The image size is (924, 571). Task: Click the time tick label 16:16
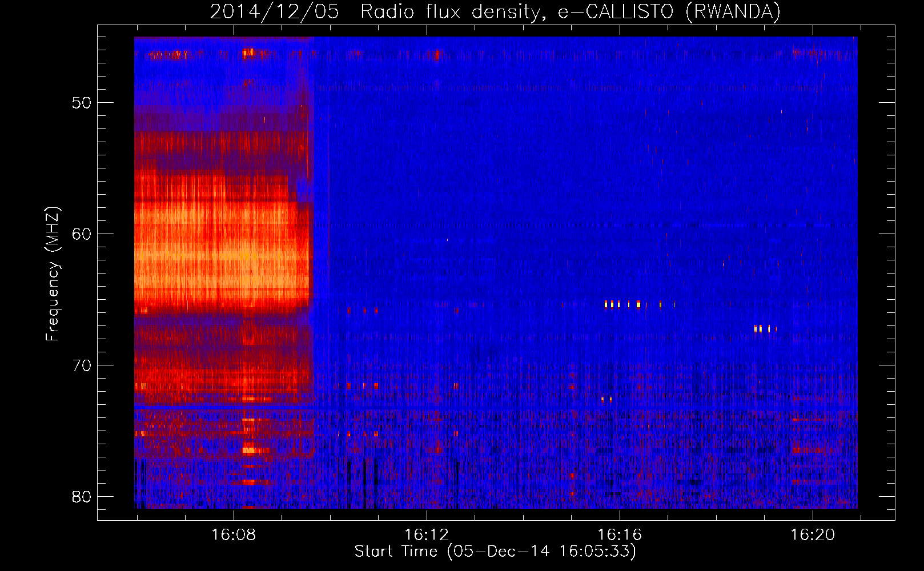coord(620,534)
